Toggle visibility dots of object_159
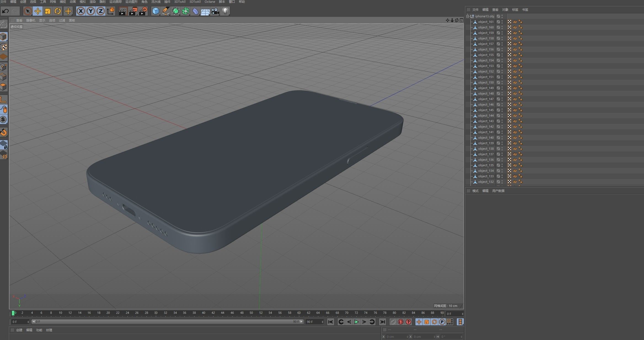 coord(502,33)
